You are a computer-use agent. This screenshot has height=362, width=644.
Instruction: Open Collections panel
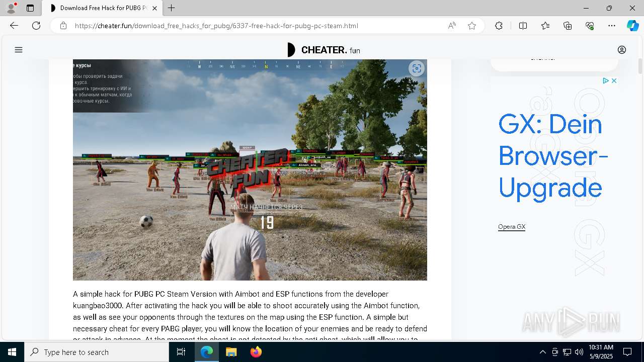(568, 26)
